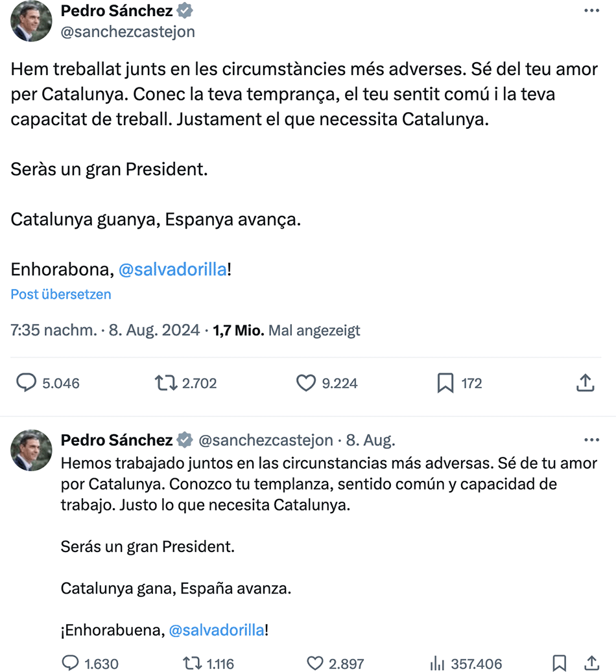
Task: View analytics showing 357.406 views
Action: pyautogui.click(x=437, y=663)
